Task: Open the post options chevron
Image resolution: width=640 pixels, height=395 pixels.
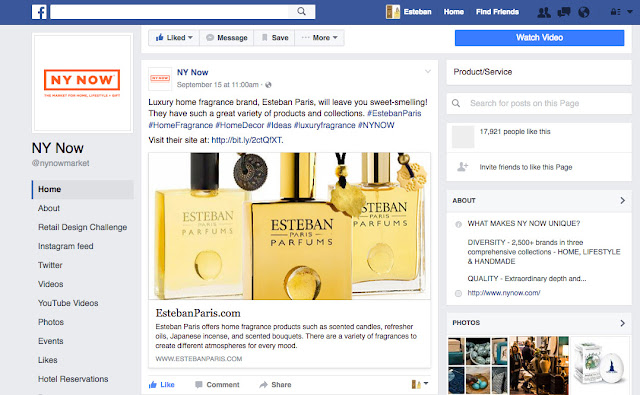Action: pyautogui.click(x=428, y=71)
